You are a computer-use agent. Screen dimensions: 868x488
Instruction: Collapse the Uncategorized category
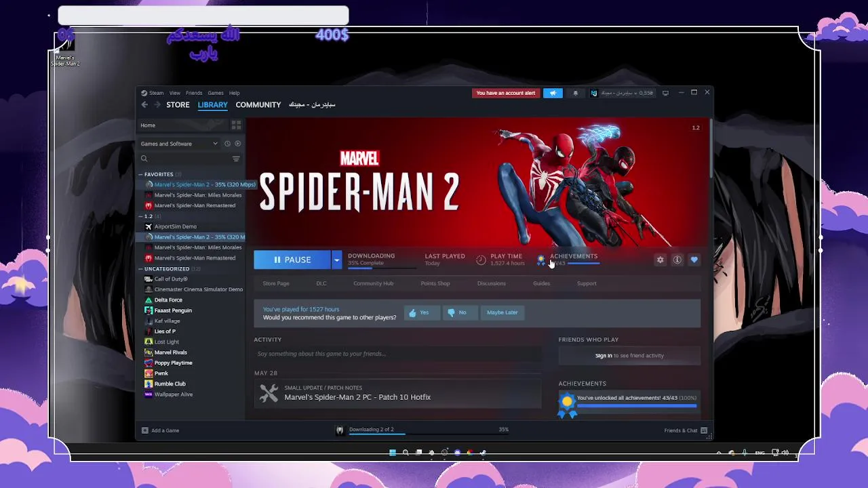[141, 269]
